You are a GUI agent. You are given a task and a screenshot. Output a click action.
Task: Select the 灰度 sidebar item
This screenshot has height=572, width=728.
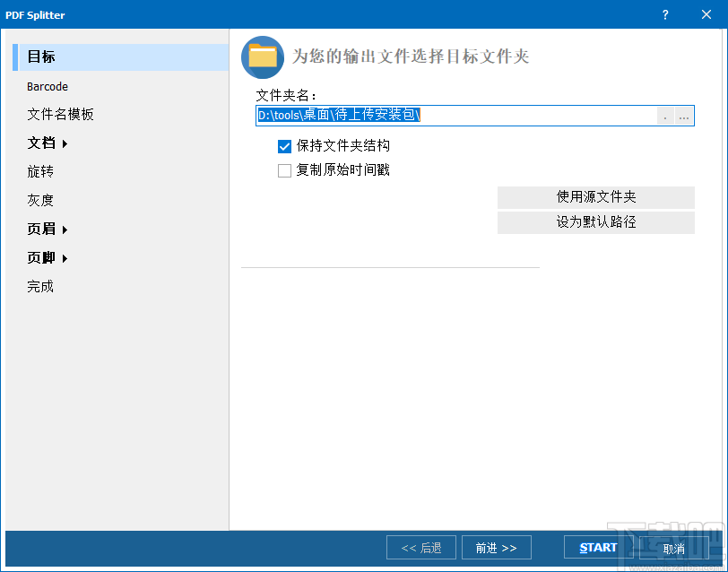point(39,200)
